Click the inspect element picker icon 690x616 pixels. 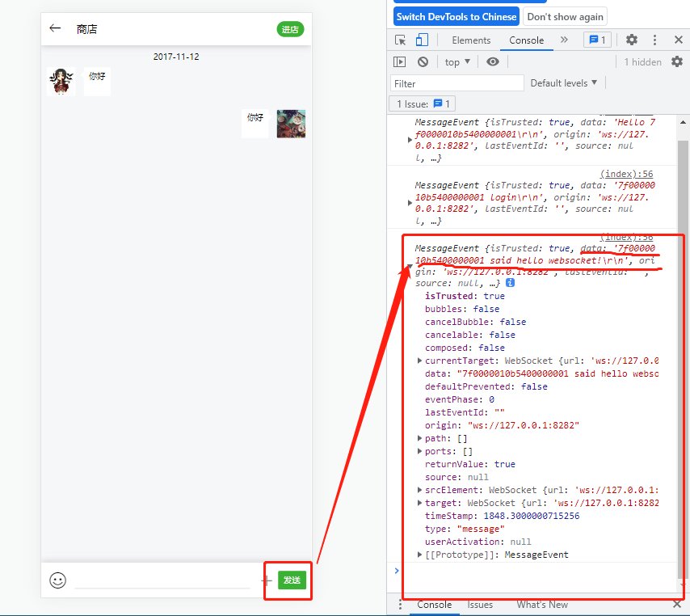[401, 40]
